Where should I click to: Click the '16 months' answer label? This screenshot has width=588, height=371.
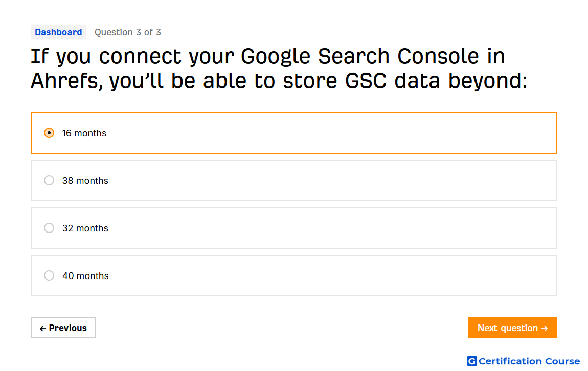(x=84, y=133)
